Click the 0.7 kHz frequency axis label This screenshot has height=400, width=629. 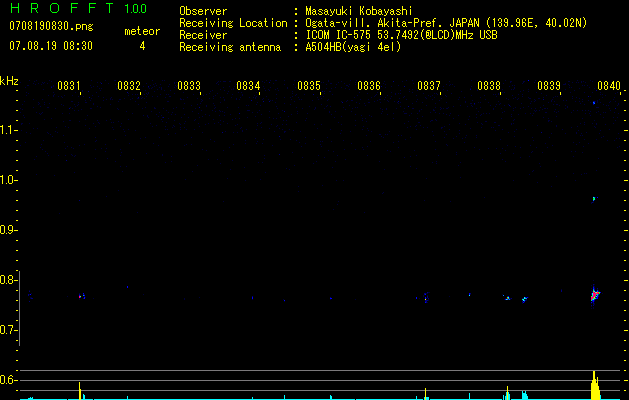tap(9, 330)
